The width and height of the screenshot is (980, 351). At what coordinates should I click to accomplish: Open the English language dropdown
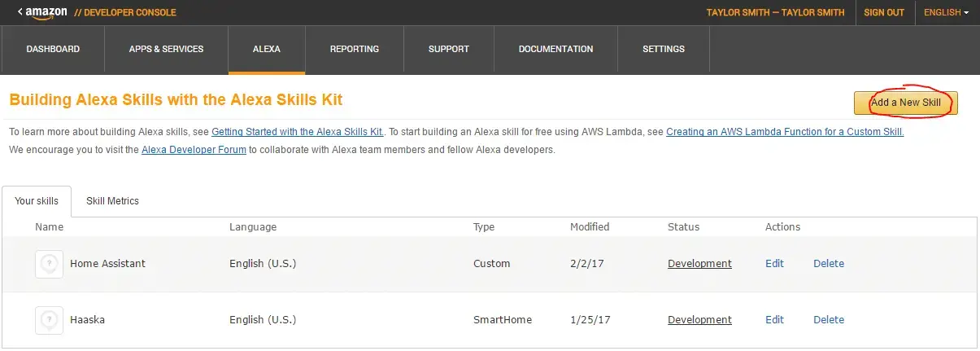pos(946,12)
